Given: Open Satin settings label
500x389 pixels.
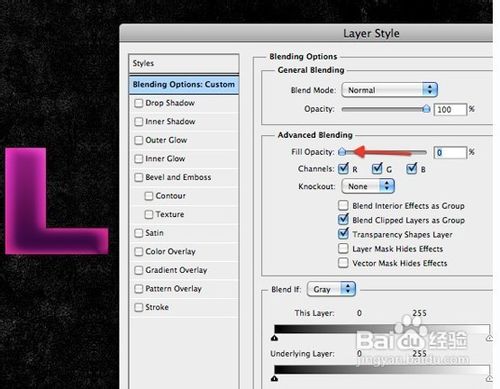Looking at the screenshot, I should tap(154, 233).
